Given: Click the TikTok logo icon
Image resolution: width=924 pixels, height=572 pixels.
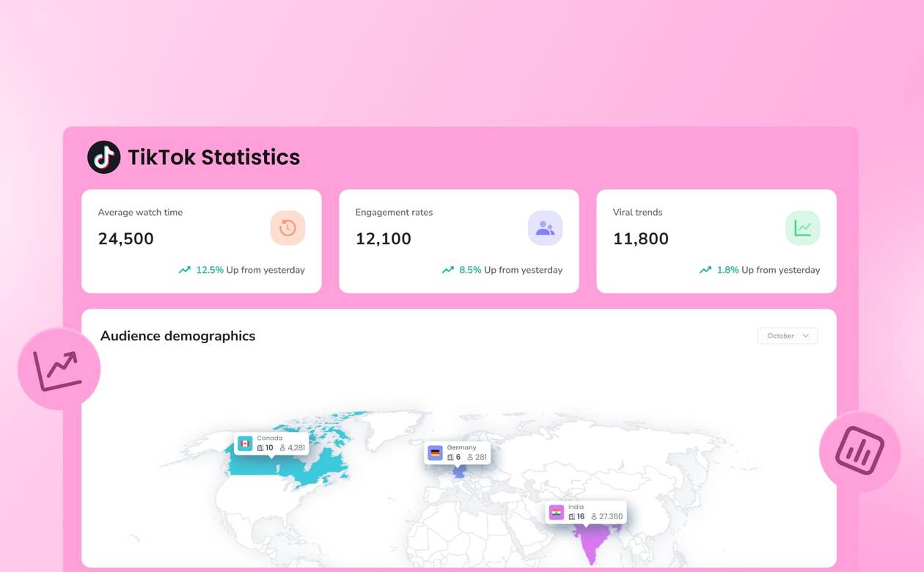Looking at the screenshot, I should 104,157.
